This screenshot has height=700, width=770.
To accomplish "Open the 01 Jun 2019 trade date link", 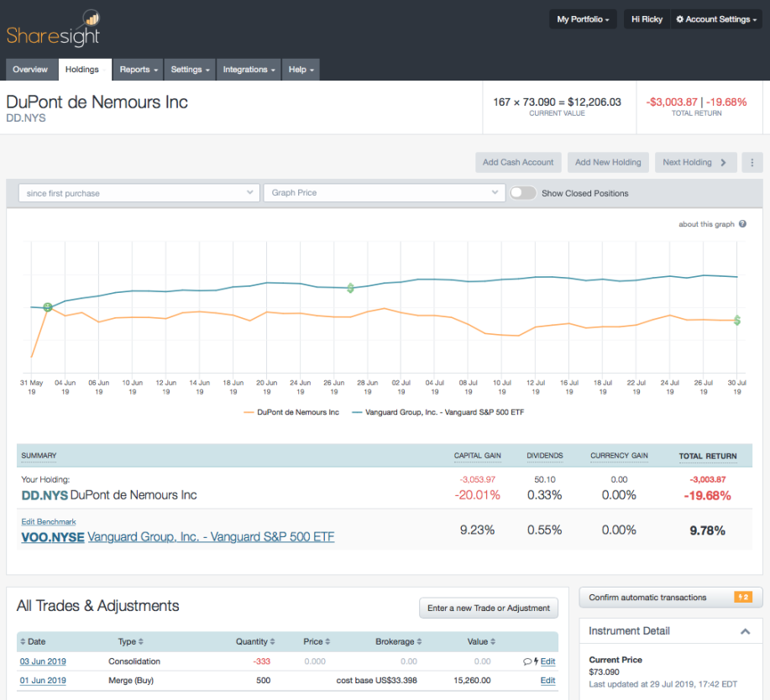I will 43,681.
